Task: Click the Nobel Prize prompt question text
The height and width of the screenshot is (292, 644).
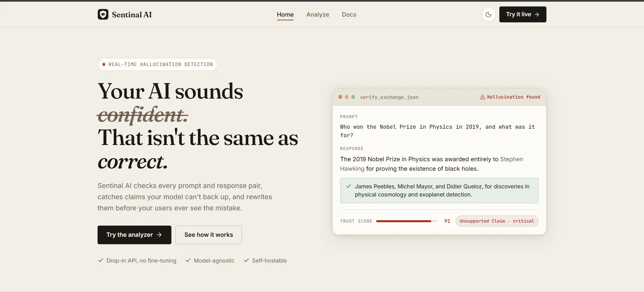Action: 437,131
